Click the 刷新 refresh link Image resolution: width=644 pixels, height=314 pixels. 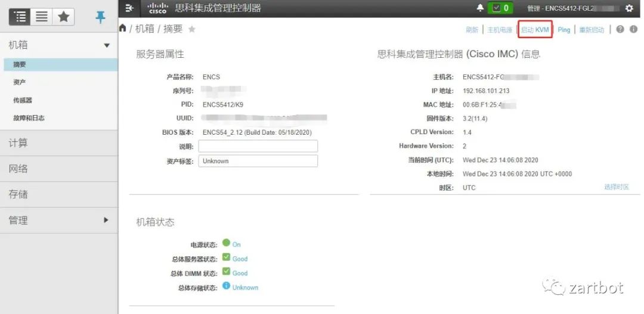(472, 30)
